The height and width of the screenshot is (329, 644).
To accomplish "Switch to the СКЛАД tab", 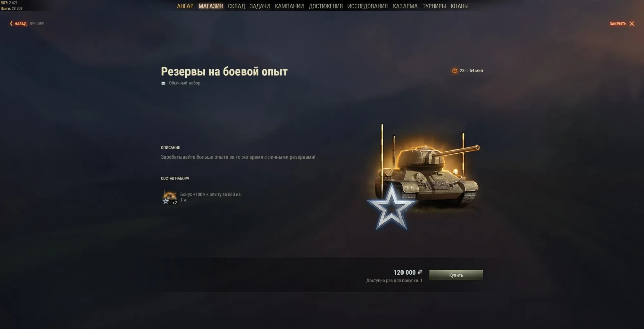I will click(x=236, y=6).
